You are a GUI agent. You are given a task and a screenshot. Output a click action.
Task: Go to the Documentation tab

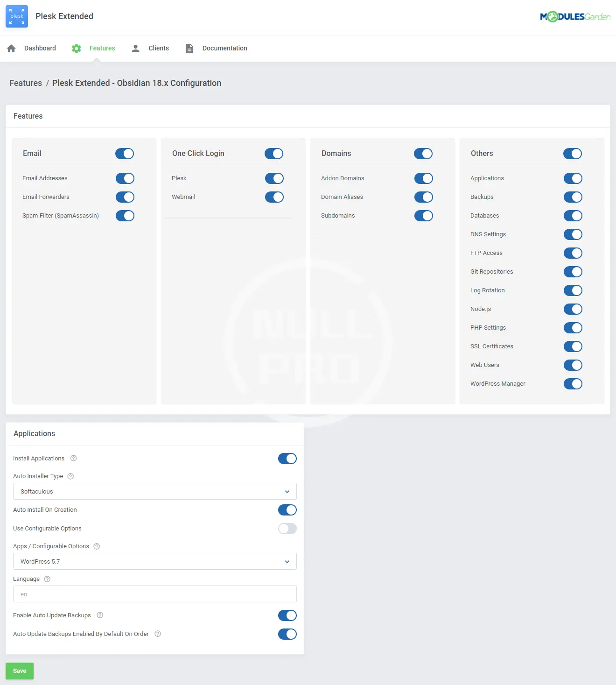pos(224,49)
